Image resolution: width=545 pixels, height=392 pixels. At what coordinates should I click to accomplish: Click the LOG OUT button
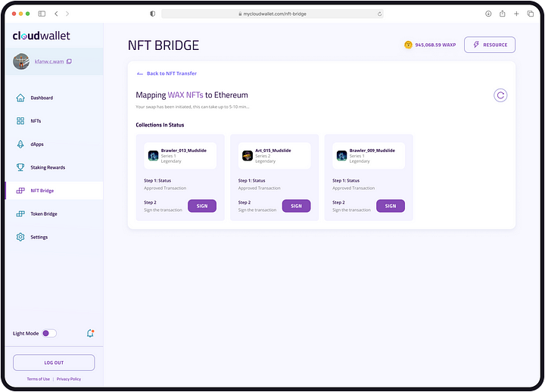point(54,362)
